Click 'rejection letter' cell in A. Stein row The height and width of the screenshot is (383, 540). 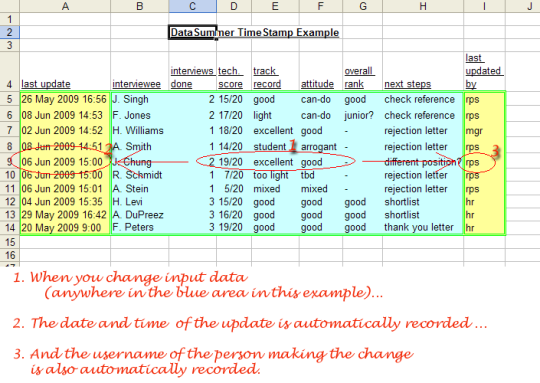tap(423, 189)
